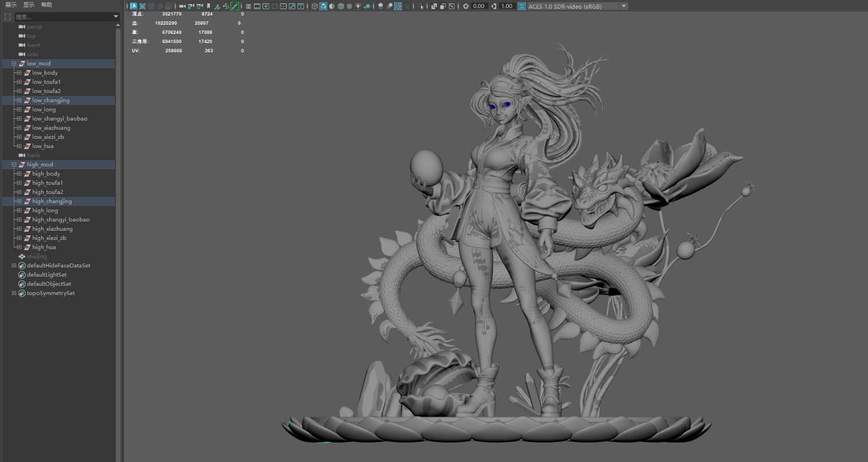
Task: Click the green grease pencil icon
Action: tap(234, 6)
